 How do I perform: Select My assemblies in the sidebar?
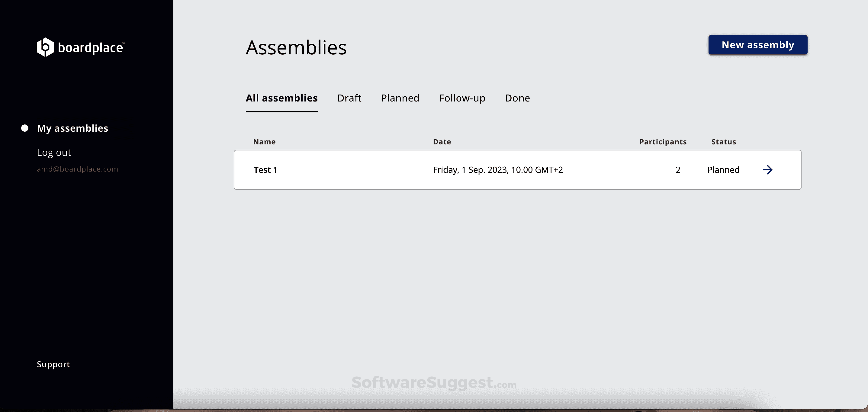72,128
